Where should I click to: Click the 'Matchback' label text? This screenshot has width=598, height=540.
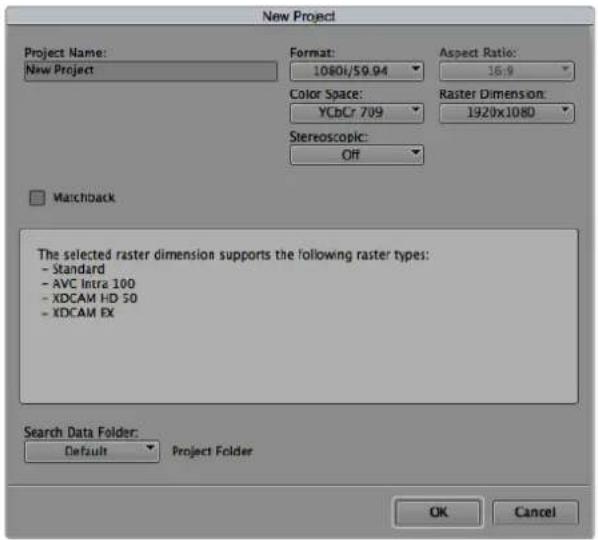click(84, 198)
